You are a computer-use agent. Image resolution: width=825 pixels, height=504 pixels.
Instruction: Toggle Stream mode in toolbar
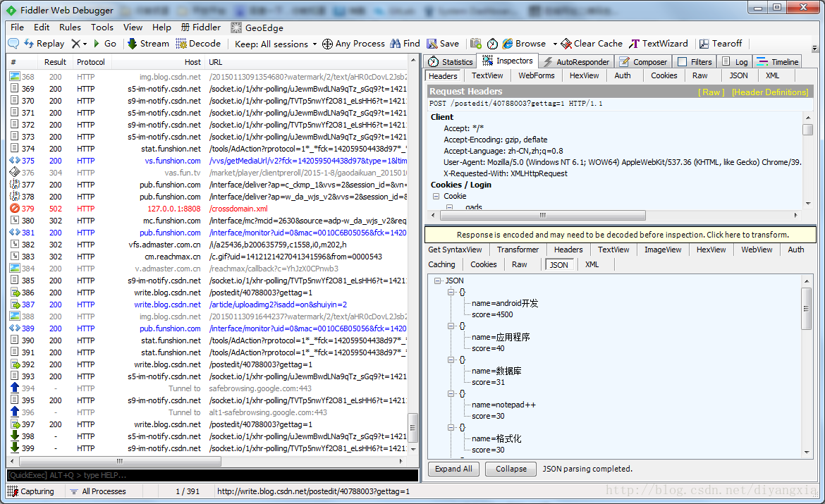point(148,44)
